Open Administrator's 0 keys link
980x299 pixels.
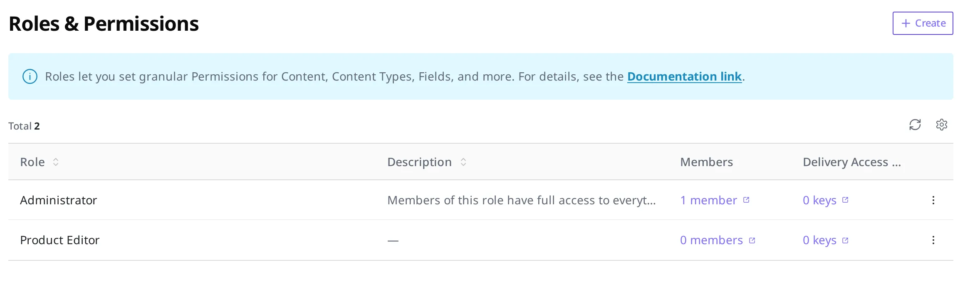819,200
